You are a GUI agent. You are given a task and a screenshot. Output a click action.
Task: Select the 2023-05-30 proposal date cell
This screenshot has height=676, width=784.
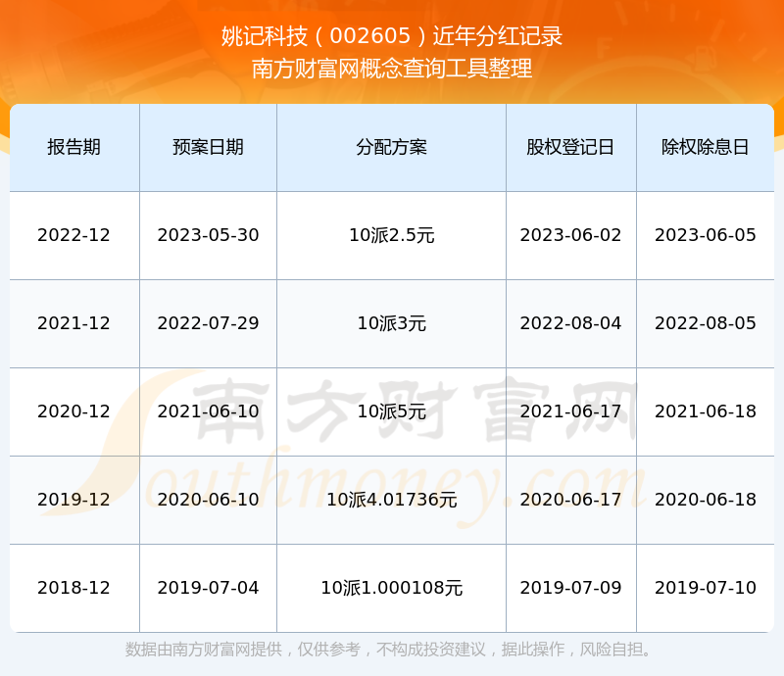[x=208, y=235]
